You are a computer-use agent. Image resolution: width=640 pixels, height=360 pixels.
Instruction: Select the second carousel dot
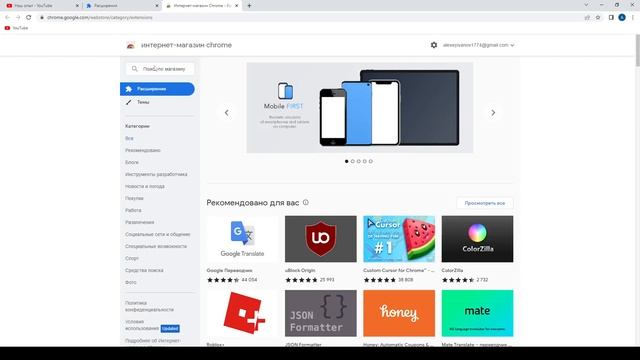353,161
